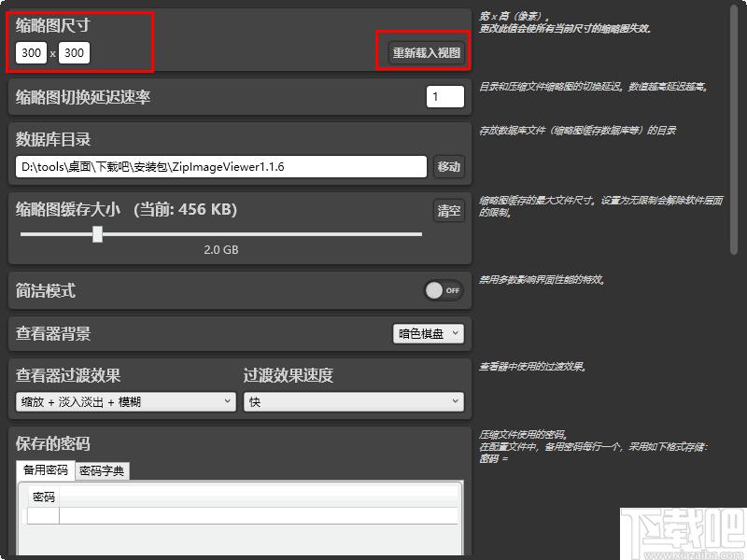
Task: Switch to the 密码字典 tab
Action: point(102,470)
